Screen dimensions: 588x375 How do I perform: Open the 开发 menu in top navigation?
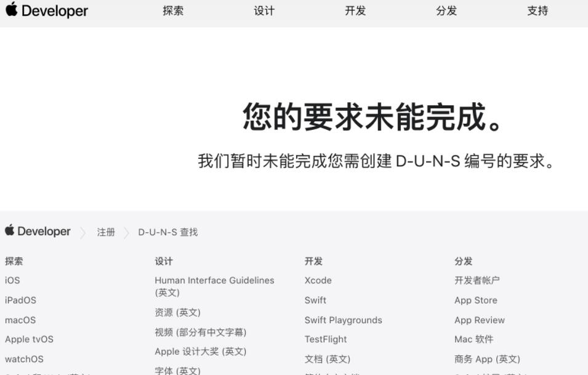pyautogui.click(x=355, y=10)
